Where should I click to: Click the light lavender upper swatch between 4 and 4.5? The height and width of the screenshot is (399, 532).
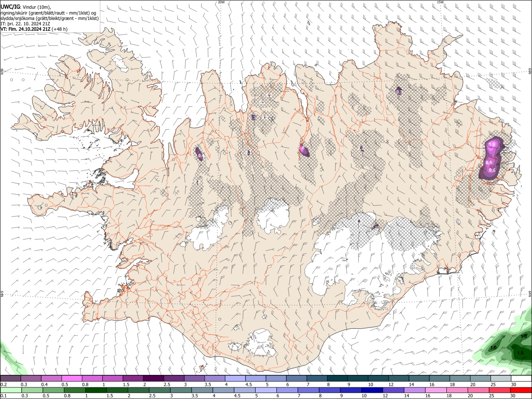[235, 378]
